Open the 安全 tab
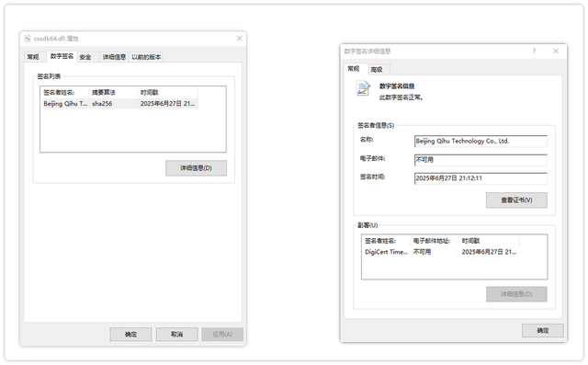The height and width of the screenshot is (365, 588). [85, 57]
